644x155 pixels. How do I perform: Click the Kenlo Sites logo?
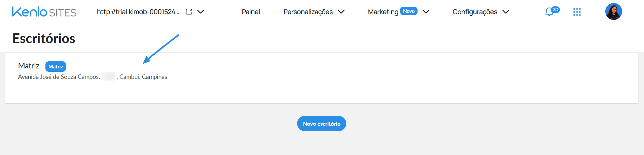point(44,12)
